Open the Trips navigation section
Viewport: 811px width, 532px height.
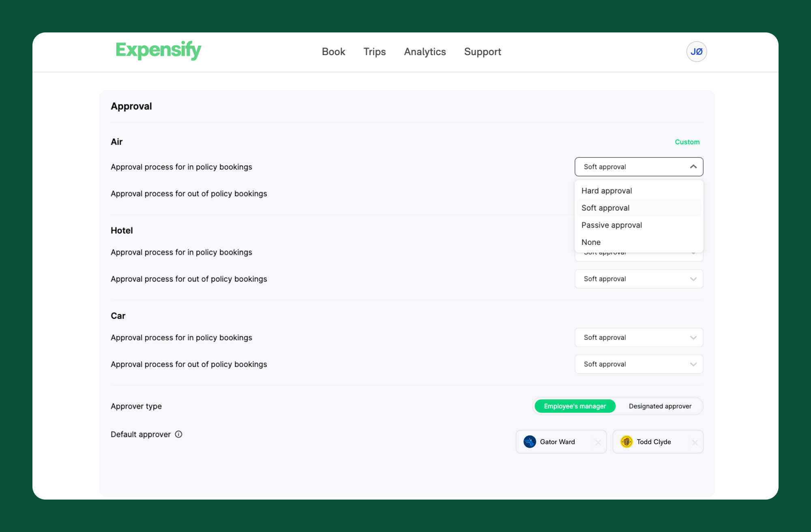tap(374, 51)
